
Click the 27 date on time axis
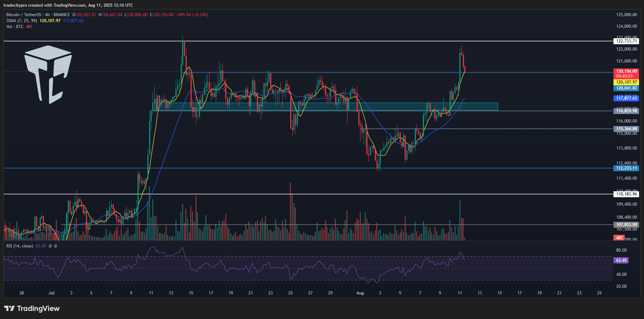pos(310,293)
